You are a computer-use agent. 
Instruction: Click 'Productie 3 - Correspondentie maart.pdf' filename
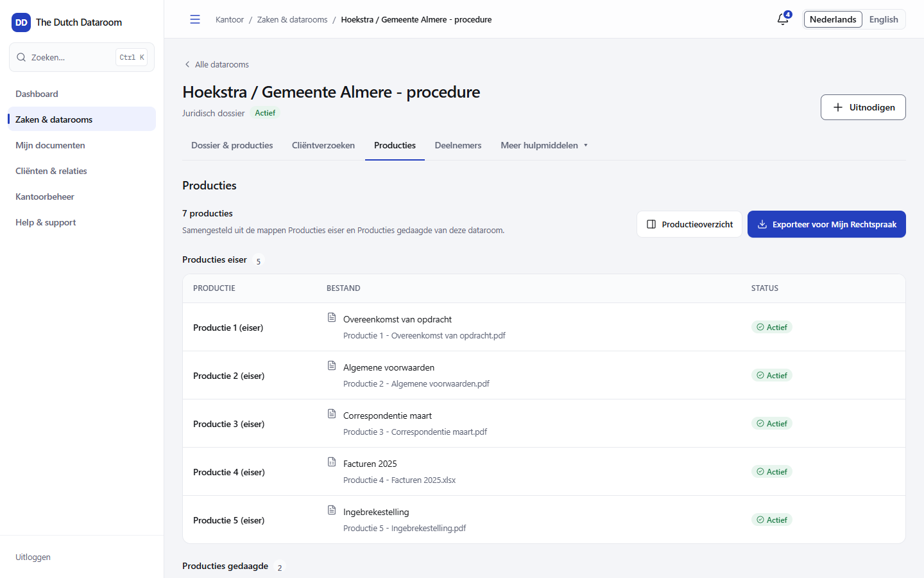point(415,432)
